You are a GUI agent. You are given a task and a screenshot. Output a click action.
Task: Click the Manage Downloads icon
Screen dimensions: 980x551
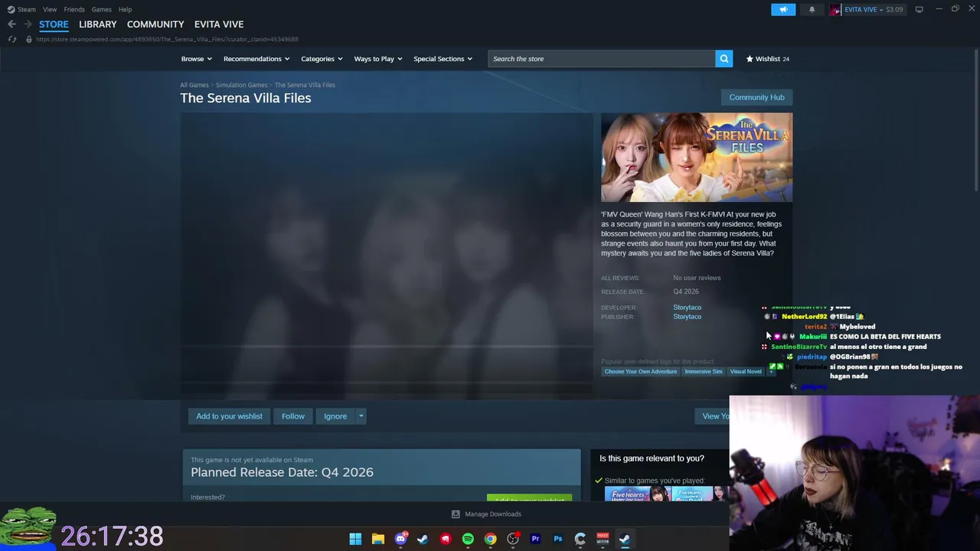coord(456,514)
